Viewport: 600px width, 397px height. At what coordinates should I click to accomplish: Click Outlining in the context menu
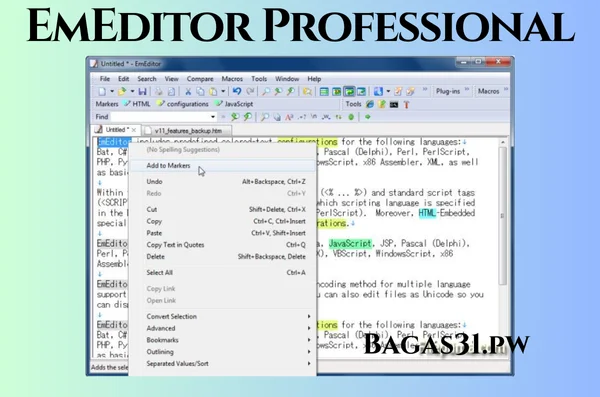coord(222,352)
